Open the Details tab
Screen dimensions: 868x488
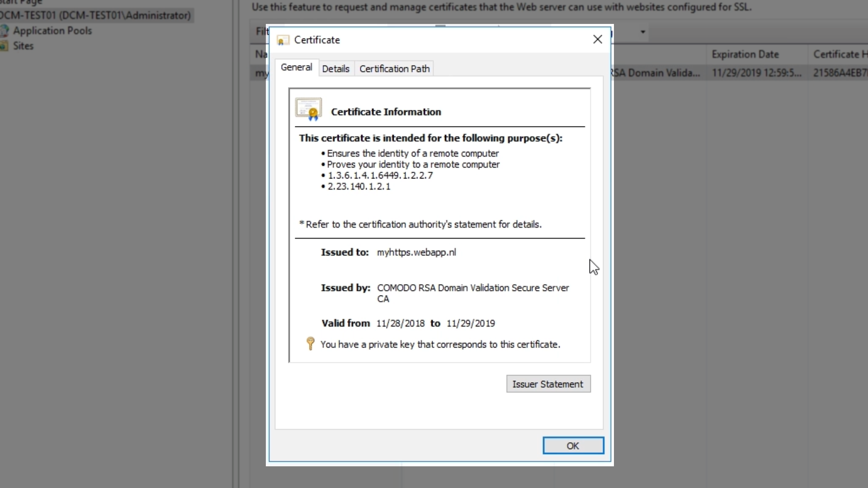[x=335, y=69]
